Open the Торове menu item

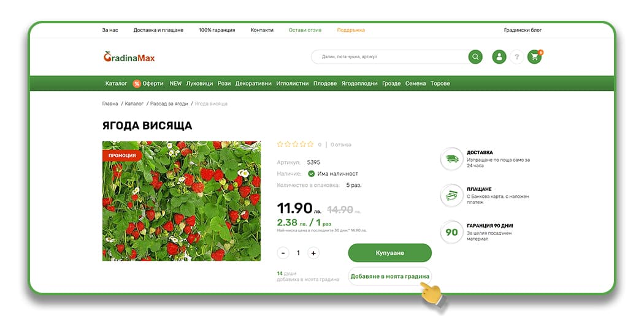[x=440, y=84]
